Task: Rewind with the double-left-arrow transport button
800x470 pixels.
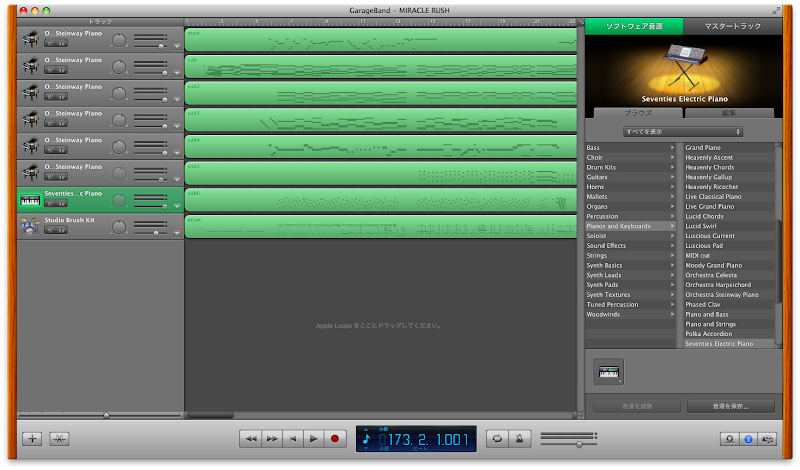Action: [x=251, y=438]
